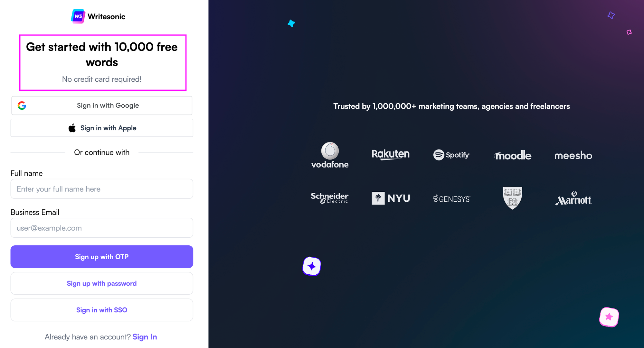
Task: Click the Sign in with SSO link
Action: point(102,310)
